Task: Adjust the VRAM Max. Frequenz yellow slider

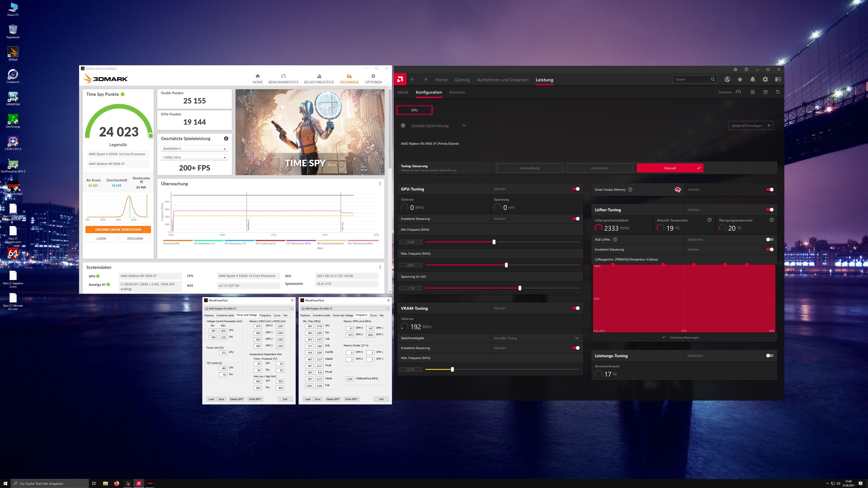Action: tap(452, 369)
